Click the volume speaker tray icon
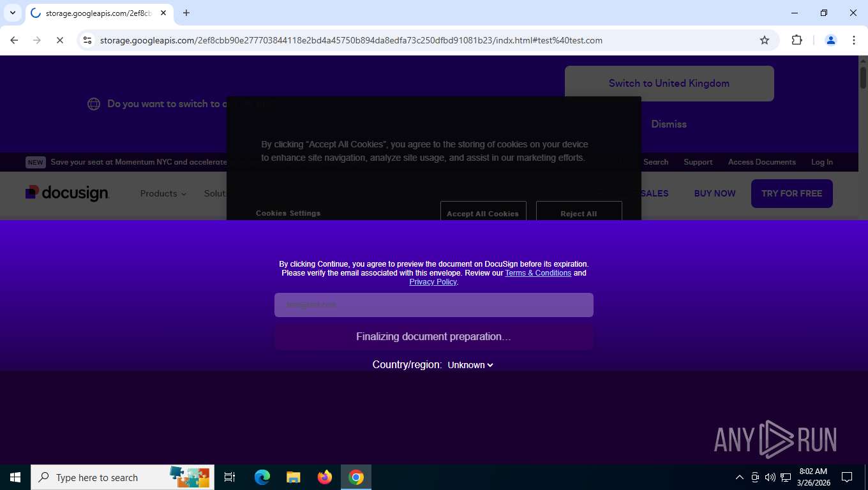868x490 pixels. click(770, 477)
